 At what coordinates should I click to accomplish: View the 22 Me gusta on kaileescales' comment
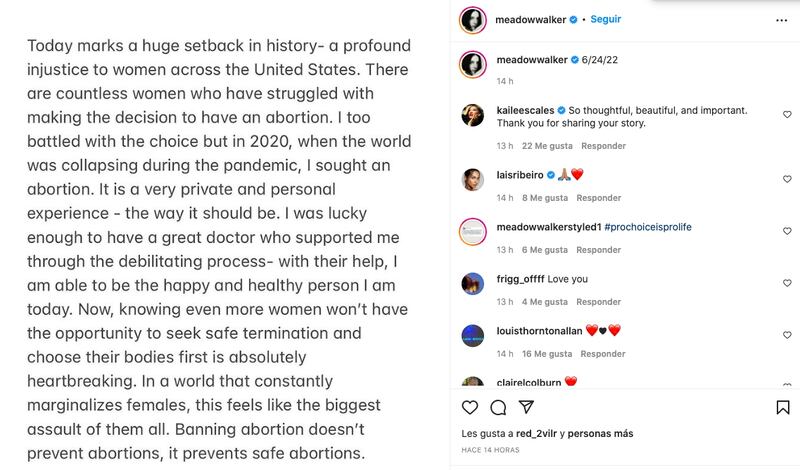coord(545,144)
